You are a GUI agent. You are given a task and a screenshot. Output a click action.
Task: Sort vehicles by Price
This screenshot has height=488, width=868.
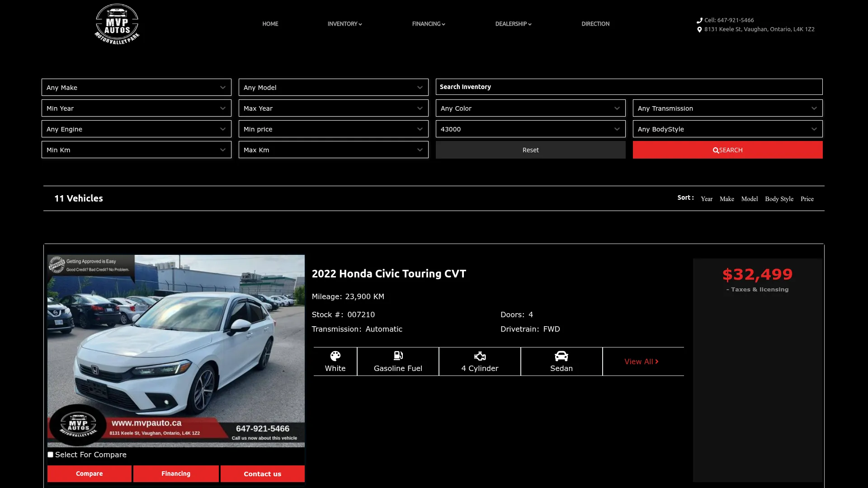point(807,199)
